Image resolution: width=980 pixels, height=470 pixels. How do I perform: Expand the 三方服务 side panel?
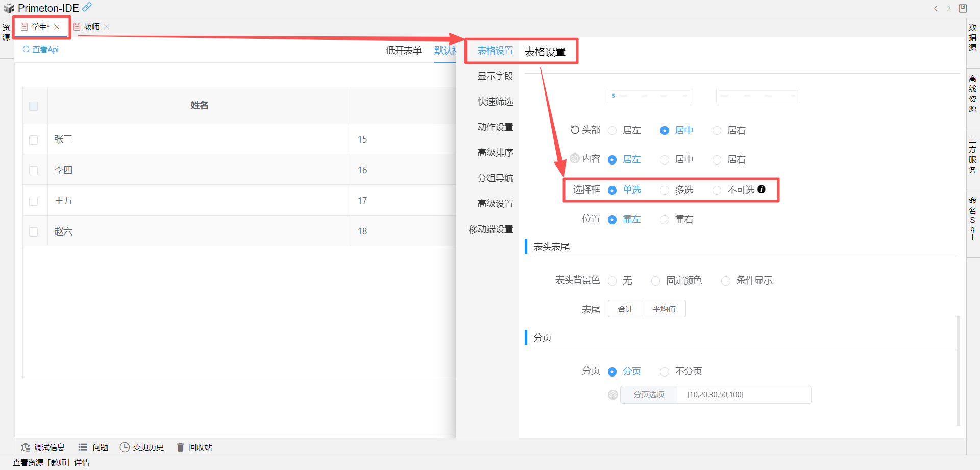973,154
